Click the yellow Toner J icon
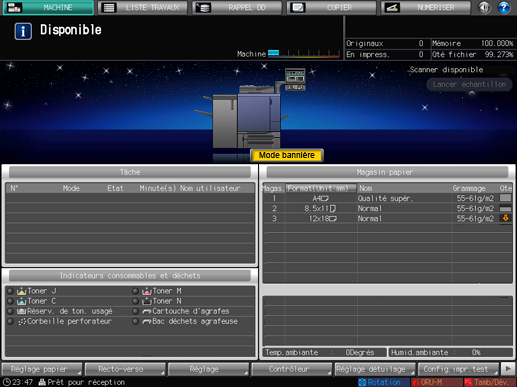Image resolution: width=517 pixels, height=387 pixels. (22, 291)
